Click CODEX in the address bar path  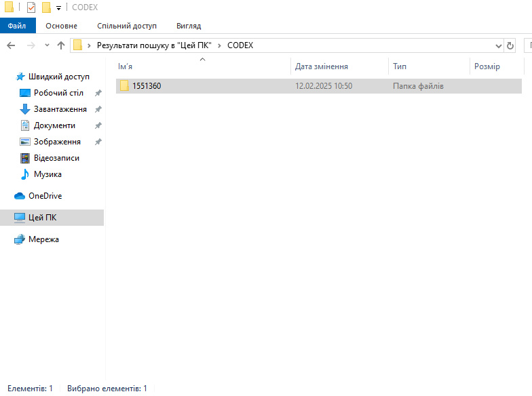coord(240,45)
